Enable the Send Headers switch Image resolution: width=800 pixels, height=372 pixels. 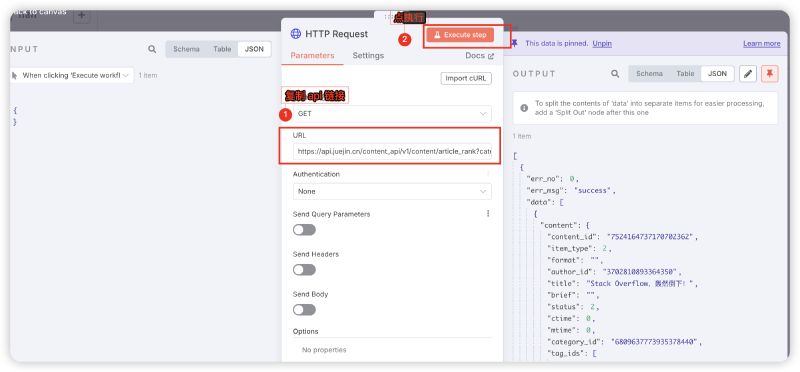304,269
